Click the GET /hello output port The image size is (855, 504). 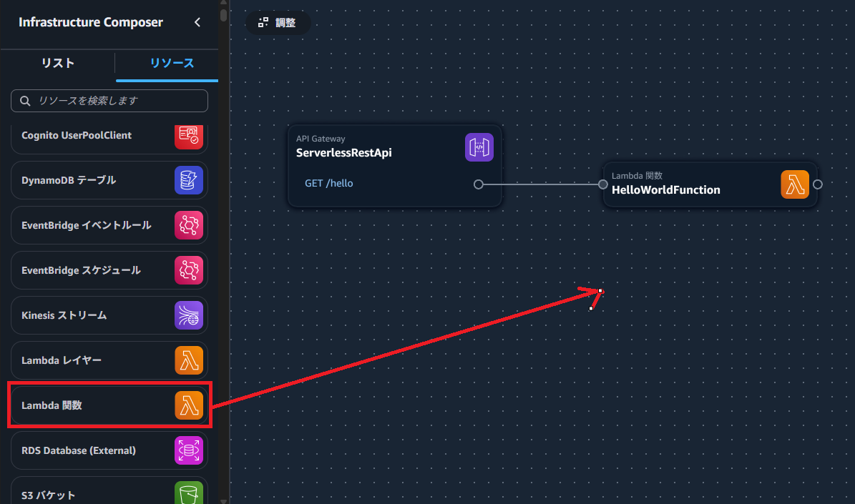[479, 184]
